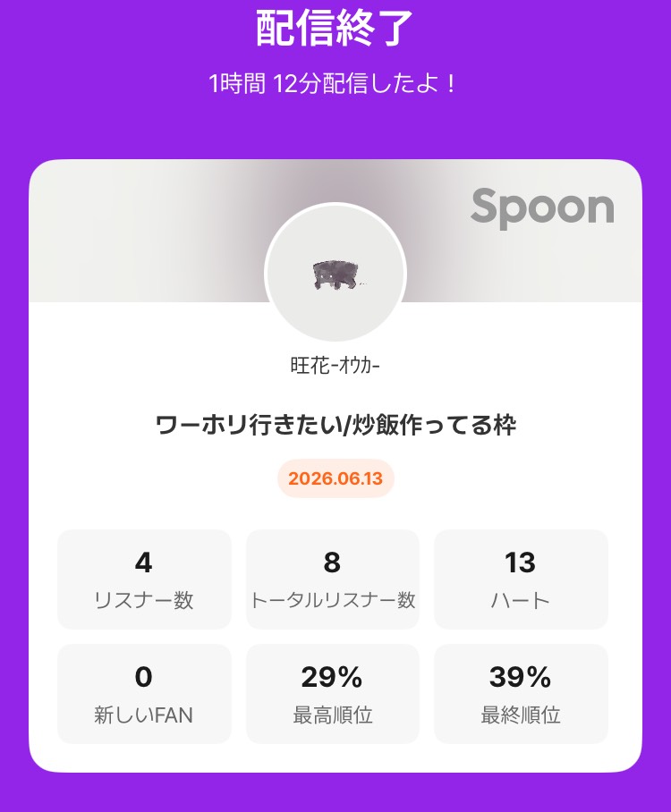Open the 最高順位 29% card
This screenshot has width=671, height=812.
pos(332,694)
